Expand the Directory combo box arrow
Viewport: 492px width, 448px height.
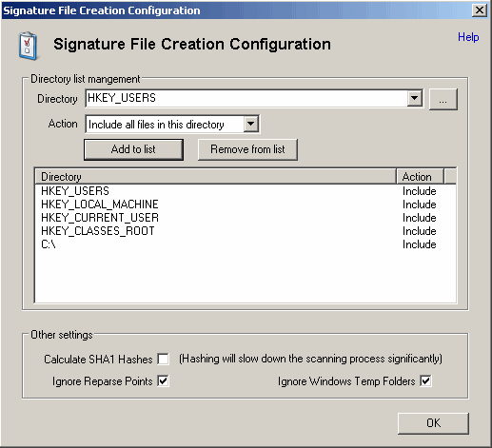pos(415,98)
